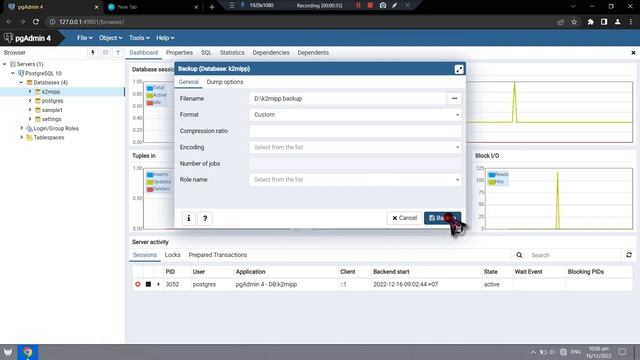
Task: Switch to the Properties tab
Action: [x=179, y=53]
